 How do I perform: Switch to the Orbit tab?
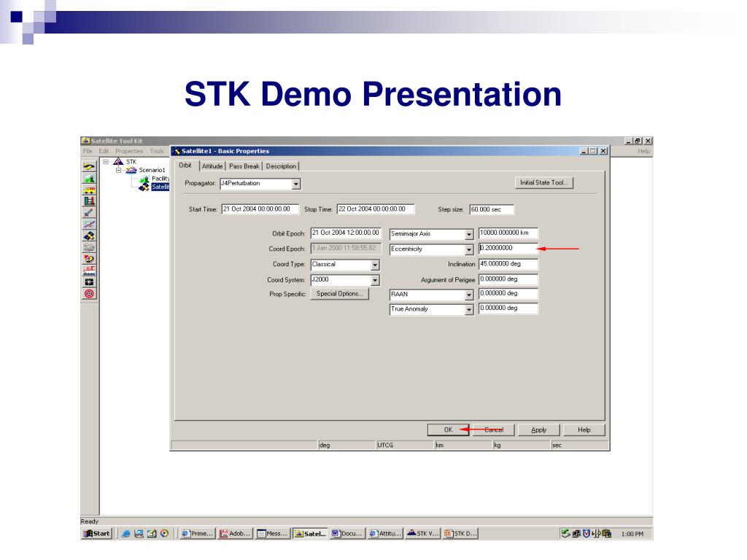pyautogui.click(x=186, y=166)
